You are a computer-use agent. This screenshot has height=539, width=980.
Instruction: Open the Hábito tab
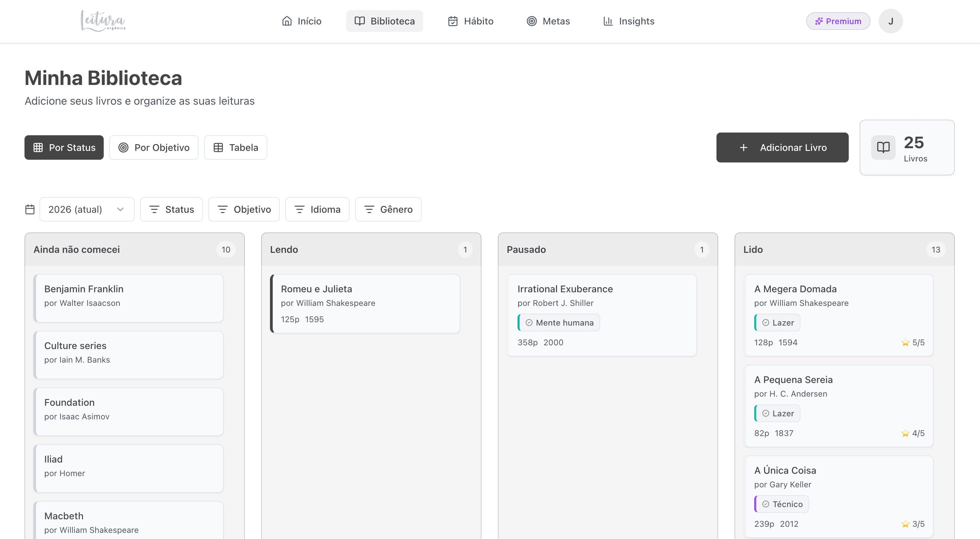pos(470,21)
